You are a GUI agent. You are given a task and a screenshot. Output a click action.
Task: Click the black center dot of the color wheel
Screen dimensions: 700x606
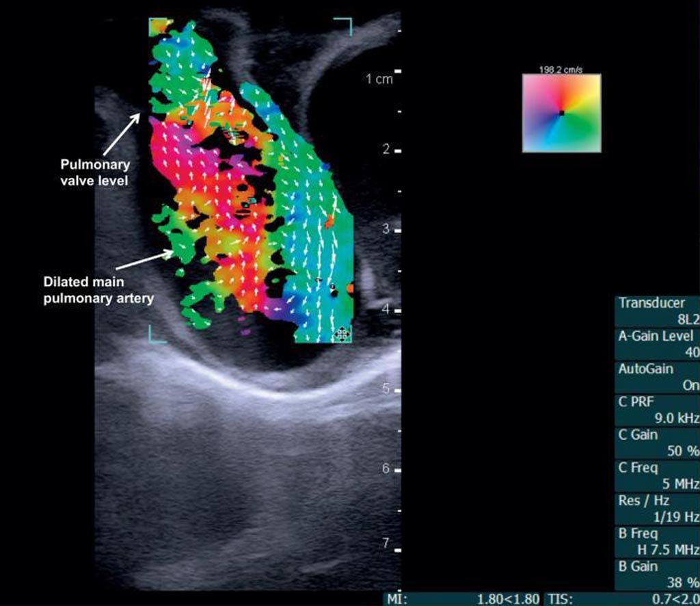coord(562,113)
